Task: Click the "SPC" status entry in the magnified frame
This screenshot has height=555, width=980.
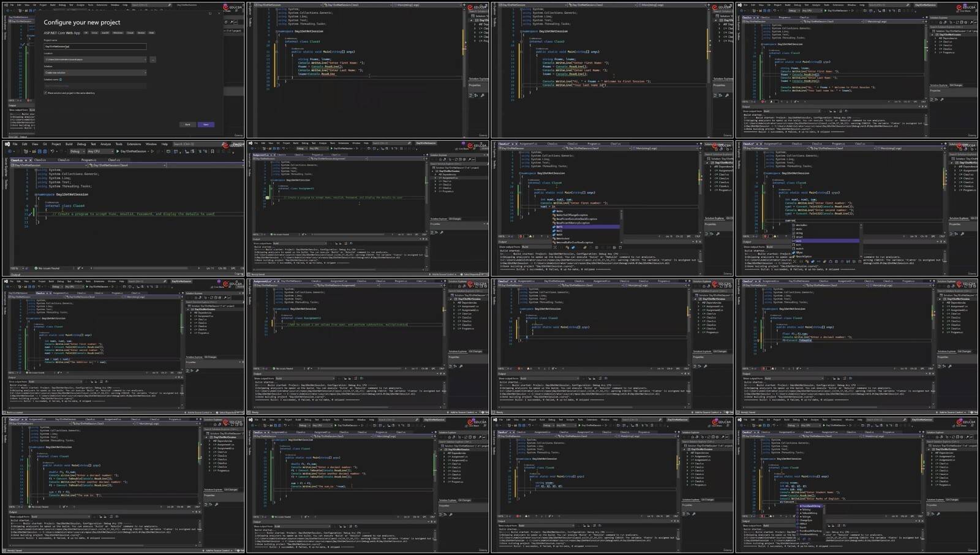Action: click(x=234, y=268)
